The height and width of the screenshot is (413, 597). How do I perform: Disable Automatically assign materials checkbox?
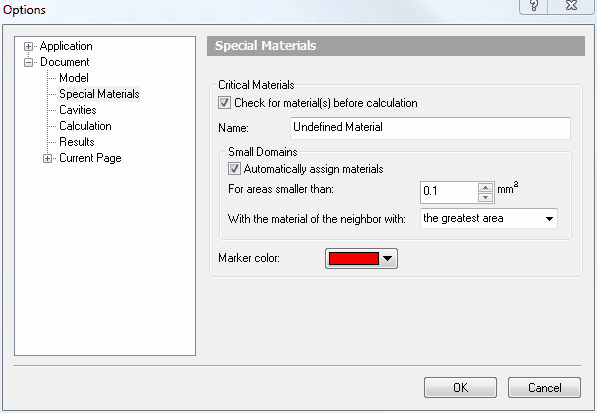pyautogui.click(x=234, y=169)
